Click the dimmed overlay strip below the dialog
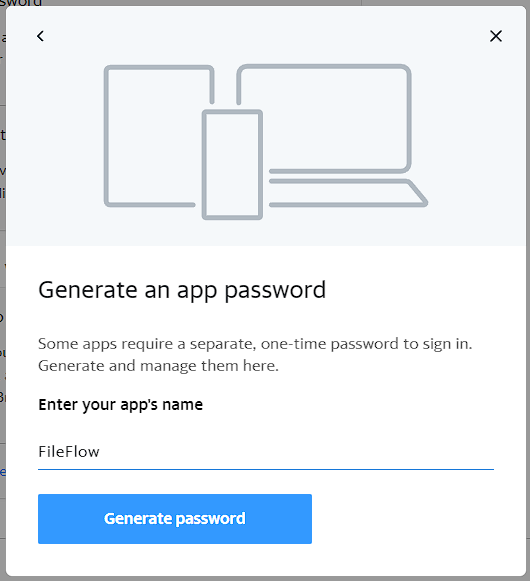 (265, 579)
